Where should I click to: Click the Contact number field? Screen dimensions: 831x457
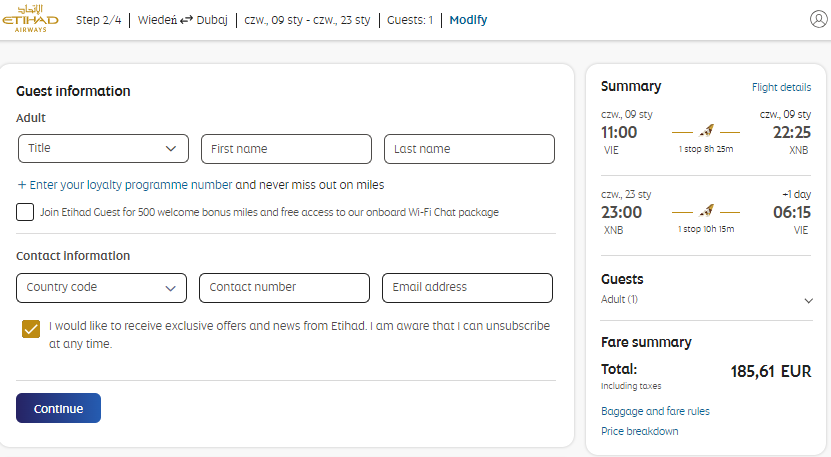tap(285, 288)
